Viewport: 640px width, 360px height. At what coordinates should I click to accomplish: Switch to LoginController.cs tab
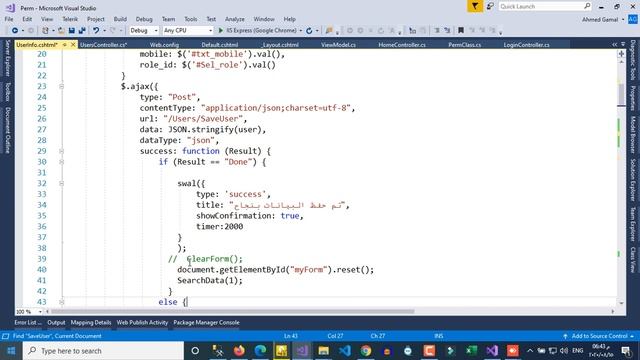pyautogui.click(x=527, y=45)
